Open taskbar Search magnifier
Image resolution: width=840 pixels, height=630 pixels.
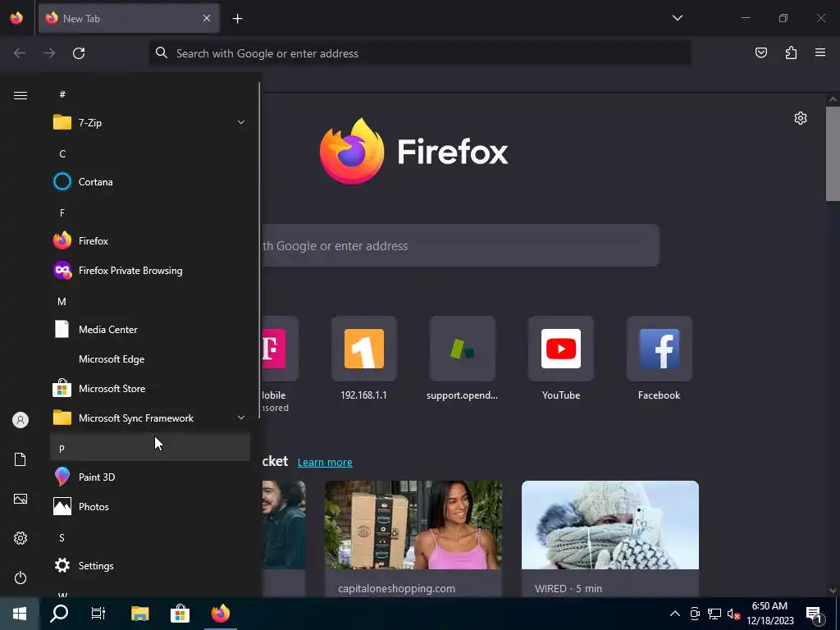(x=59, y=614)
